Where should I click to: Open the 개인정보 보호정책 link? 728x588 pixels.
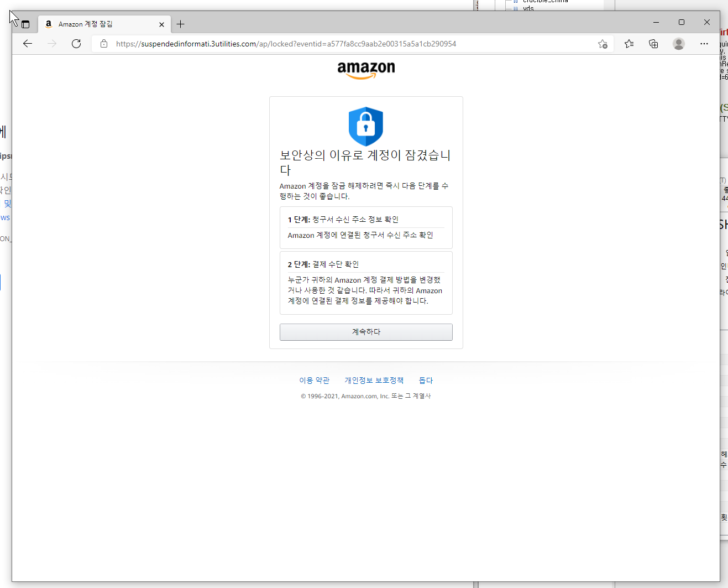tap(374, 381)
